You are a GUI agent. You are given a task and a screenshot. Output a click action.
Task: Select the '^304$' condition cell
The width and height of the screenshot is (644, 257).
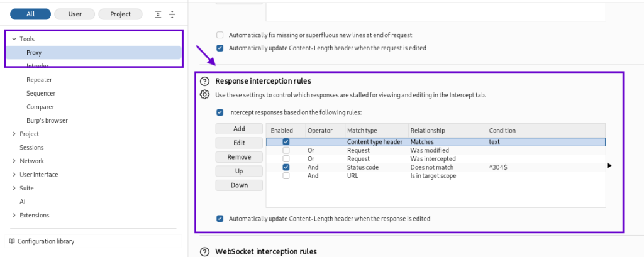547,167
